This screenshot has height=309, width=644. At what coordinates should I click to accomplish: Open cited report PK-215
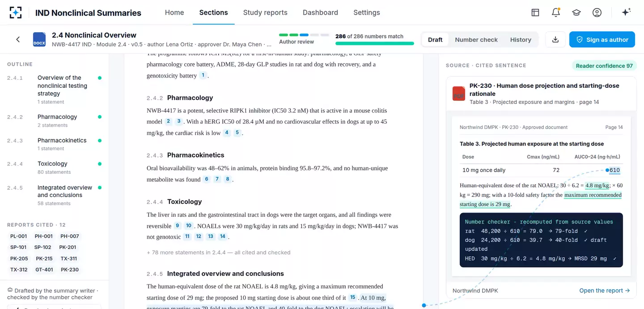[x=44, y=258]
